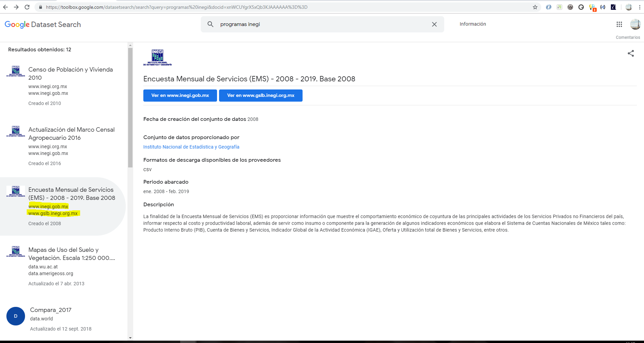This screenshot has height=343, width=644.
Task: Open the Información link
Action: (x=473, y=24)
